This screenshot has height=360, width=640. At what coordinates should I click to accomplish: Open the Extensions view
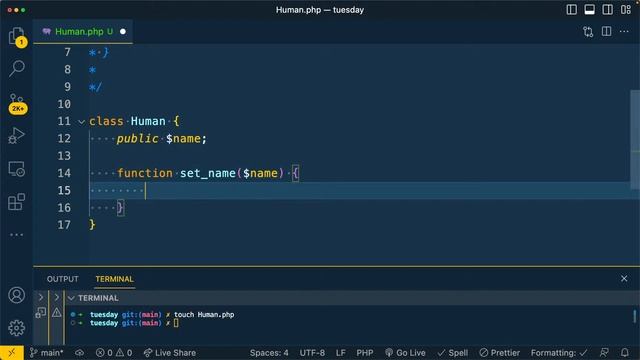pyautogui.click(x=16, y=202)
